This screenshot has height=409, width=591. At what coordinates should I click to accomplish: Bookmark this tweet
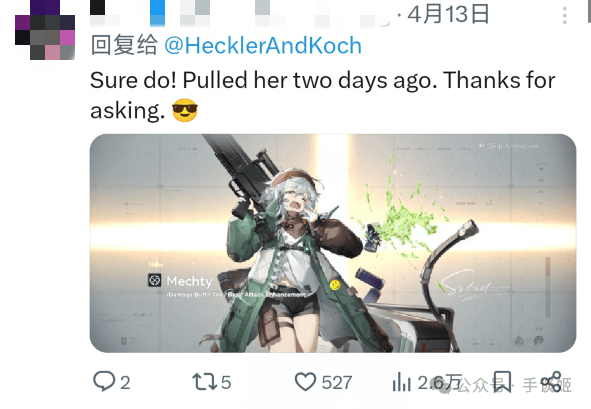(x=502, y=381)
